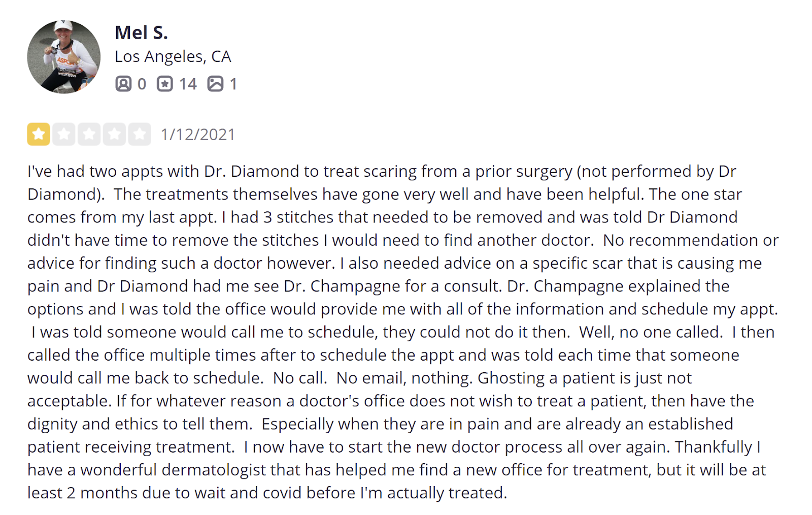The width and height of the screenshot is (812, 515).
Task: Click the photo count 1
Action: tap(233, 84)
